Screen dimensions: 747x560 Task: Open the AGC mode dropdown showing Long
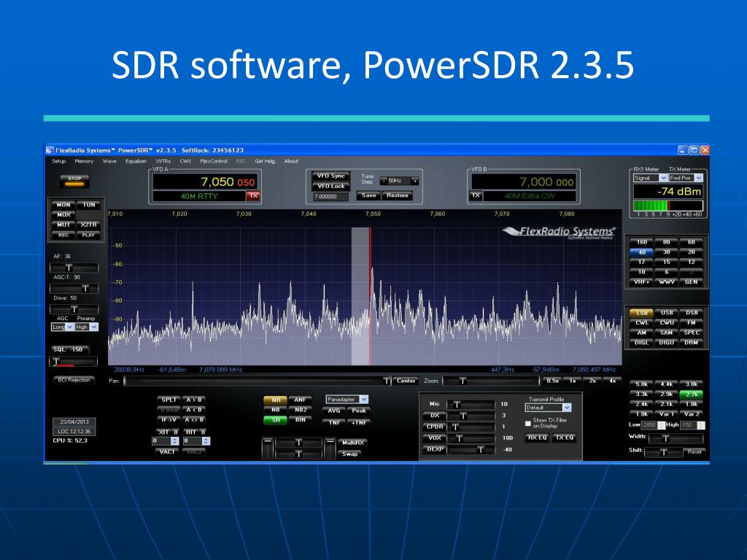click(62, 327)
